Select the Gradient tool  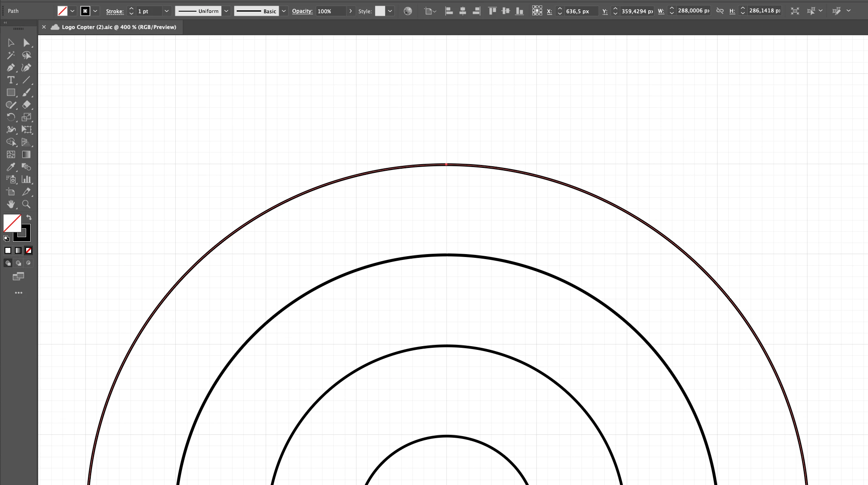pos(26,155)
